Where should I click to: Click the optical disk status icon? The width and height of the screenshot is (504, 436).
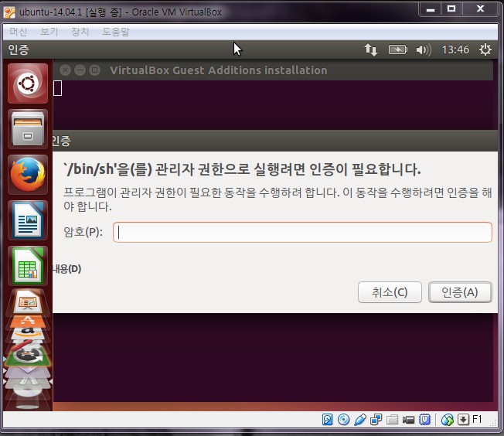pos(343,420)
